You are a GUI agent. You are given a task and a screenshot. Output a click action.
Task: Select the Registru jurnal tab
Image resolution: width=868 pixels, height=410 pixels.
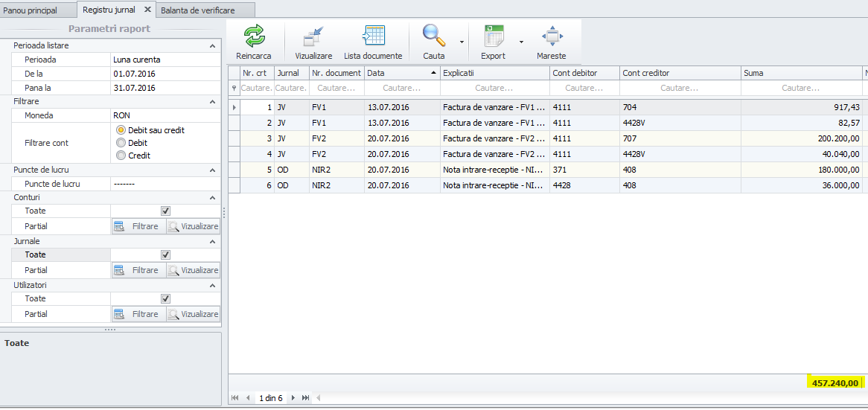109,10
